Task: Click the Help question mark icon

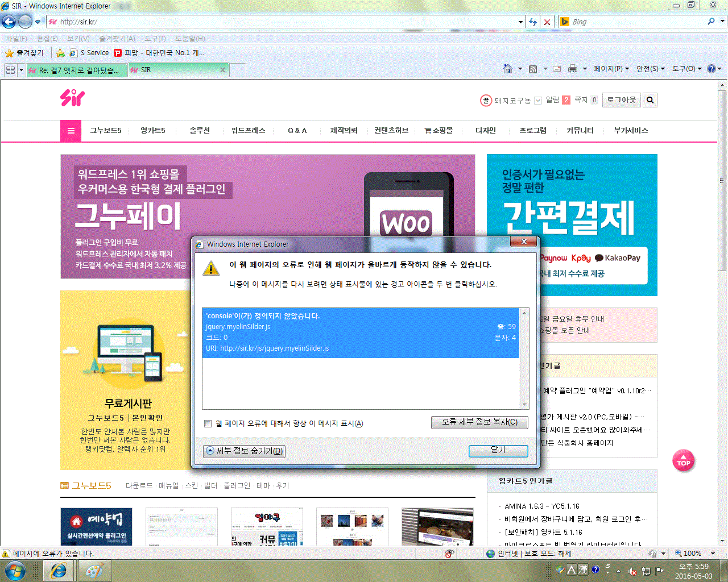Action: click(711, 69)
